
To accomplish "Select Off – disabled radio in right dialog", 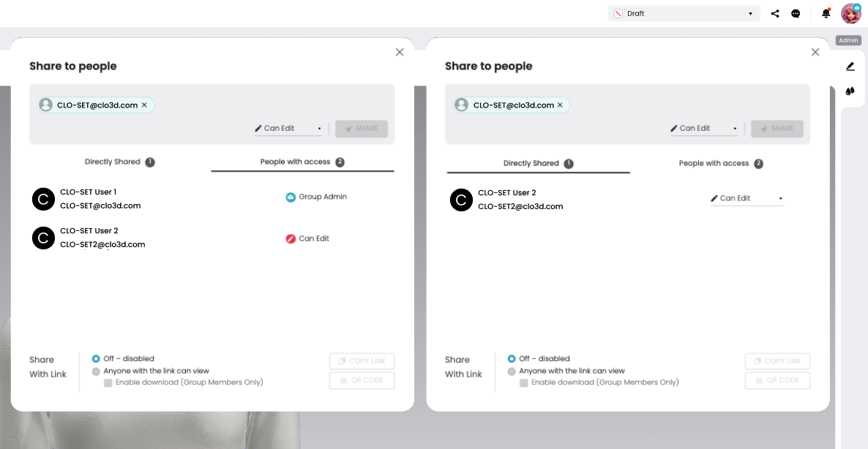I will (512, 359).
